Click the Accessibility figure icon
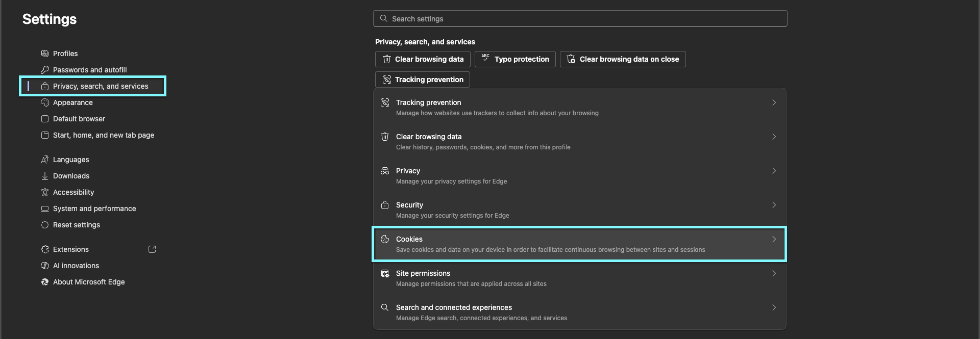 click(45, 192)
